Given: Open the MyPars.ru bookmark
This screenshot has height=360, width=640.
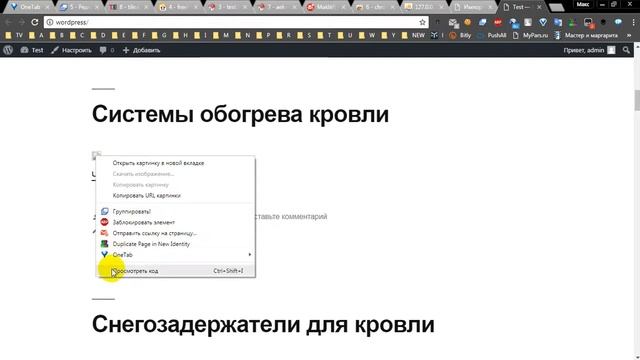Looking at the screenshot, I should (530, 36).
